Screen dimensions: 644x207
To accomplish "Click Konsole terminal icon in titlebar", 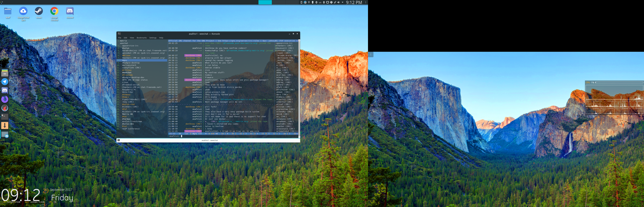I will click(x=119, y=33).
